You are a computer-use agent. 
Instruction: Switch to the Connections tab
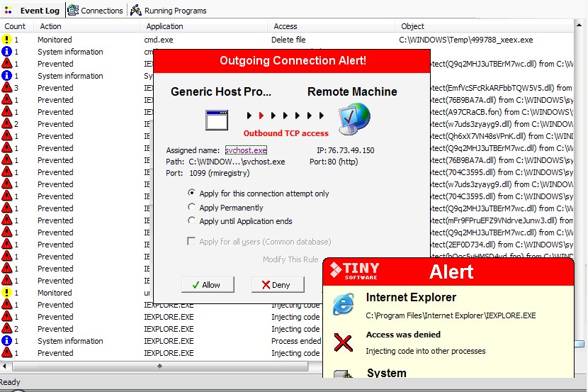click(95, 11)
